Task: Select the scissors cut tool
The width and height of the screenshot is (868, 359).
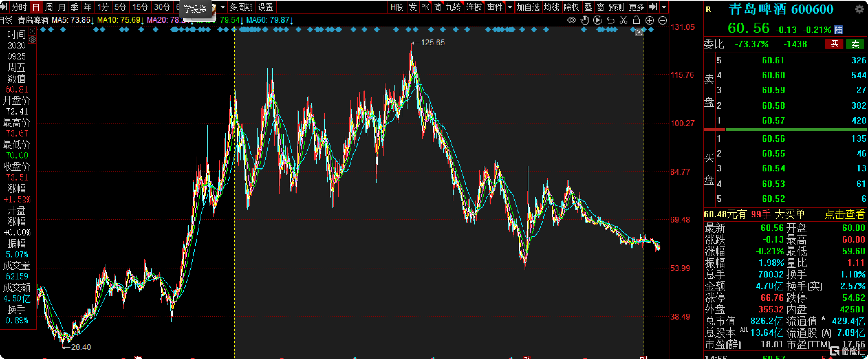Action: 624,20
